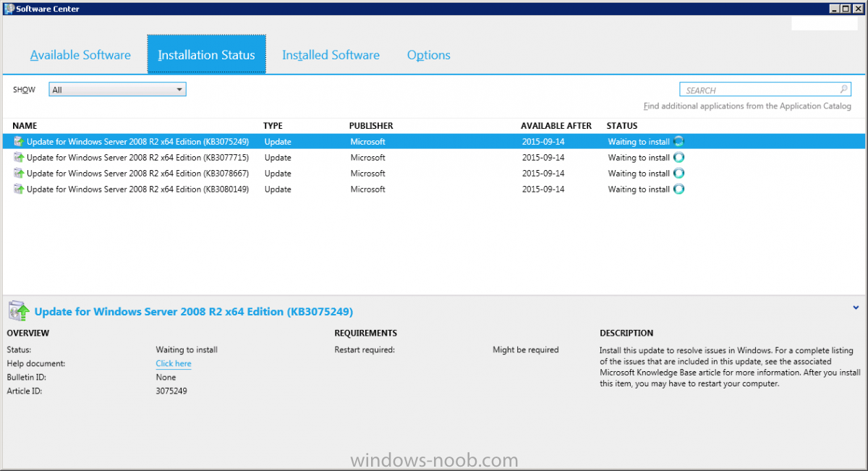Sort by the Name column header

pyautogui.click(x=25, y=126)
